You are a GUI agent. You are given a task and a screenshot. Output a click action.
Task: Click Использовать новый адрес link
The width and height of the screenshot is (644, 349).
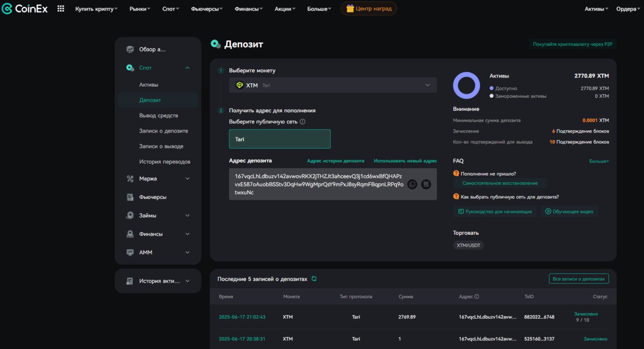click(x=406, y=161)
